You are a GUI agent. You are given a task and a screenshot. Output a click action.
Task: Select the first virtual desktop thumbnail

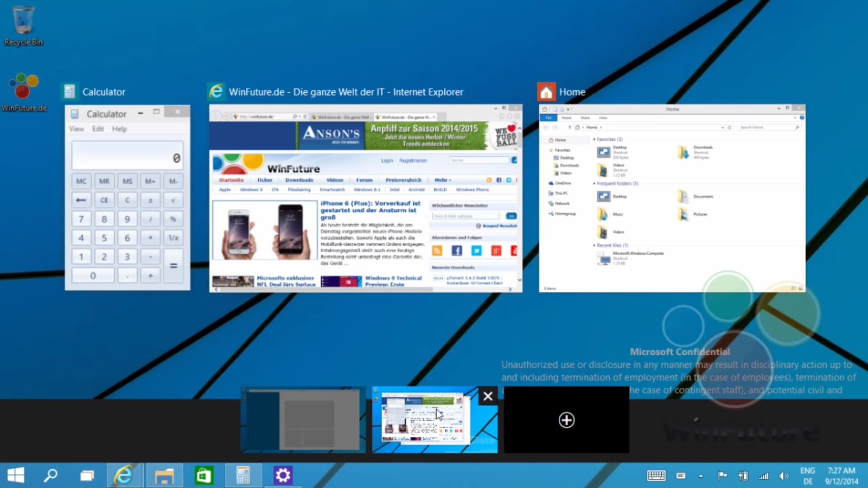coord(303,420)
